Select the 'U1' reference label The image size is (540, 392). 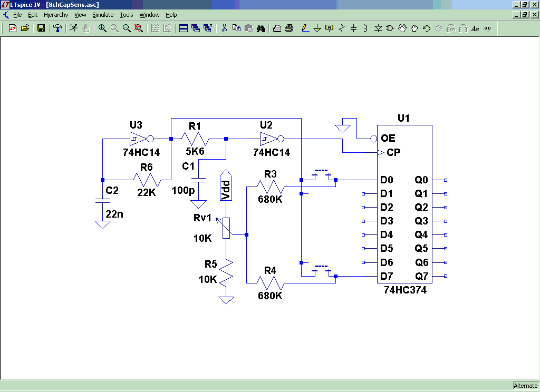pyautogui.click(x=403, y=118)
